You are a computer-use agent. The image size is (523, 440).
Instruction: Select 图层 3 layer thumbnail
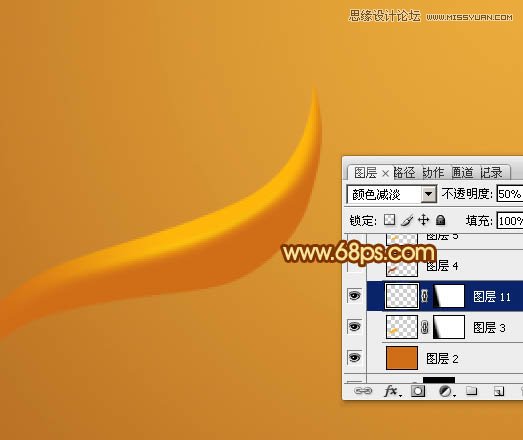402,327
